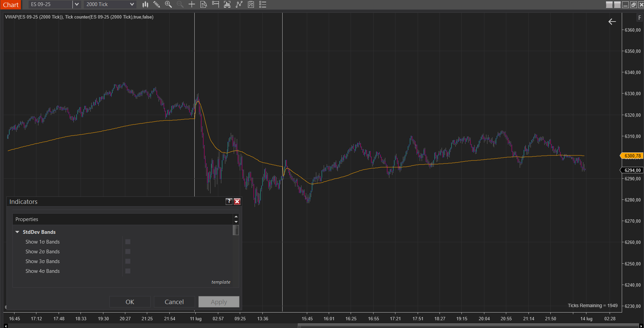This screenshot has height=328, width=644.
Task: Click the first gray link square in title bar
Action: pos(609,5)
